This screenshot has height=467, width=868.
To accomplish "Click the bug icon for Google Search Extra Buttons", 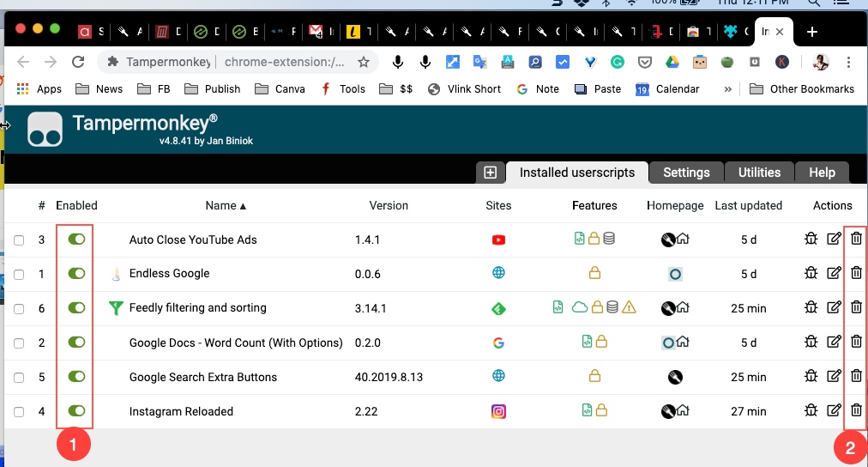I will tap(811, 376).
